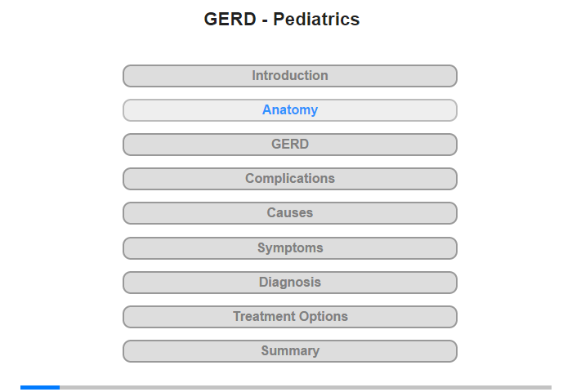
Task: Select the highlighted Anatomy section
Action: coord(290,110)
